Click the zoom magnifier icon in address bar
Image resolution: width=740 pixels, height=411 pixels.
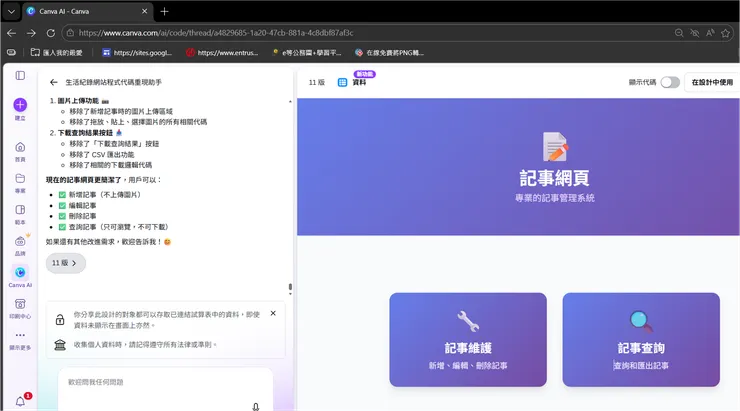click(679, 33)
